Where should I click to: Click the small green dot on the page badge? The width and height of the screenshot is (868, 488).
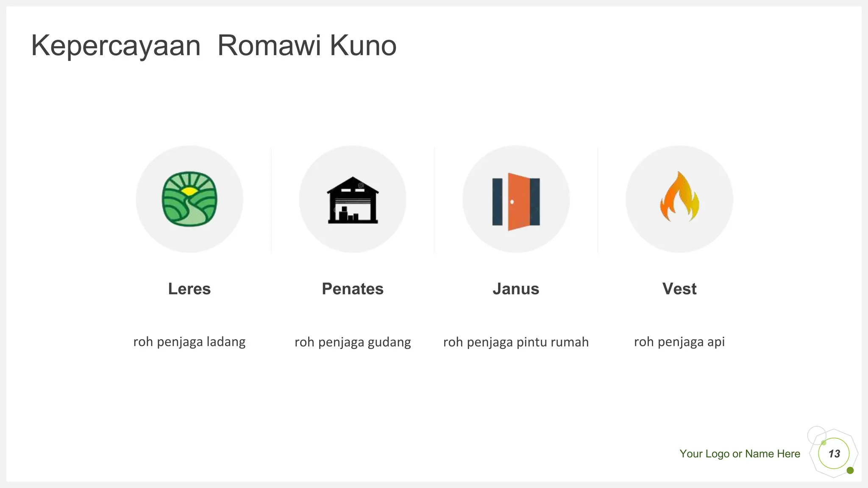point(850,471)
